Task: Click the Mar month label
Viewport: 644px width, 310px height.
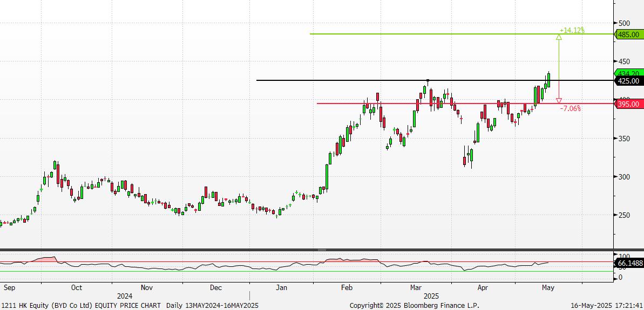Action: point(416,287)
